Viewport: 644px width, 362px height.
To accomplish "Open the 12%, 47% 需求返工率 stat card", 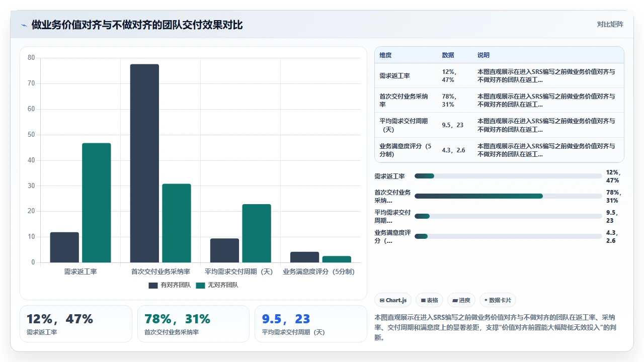I will [x=76, y=324].
